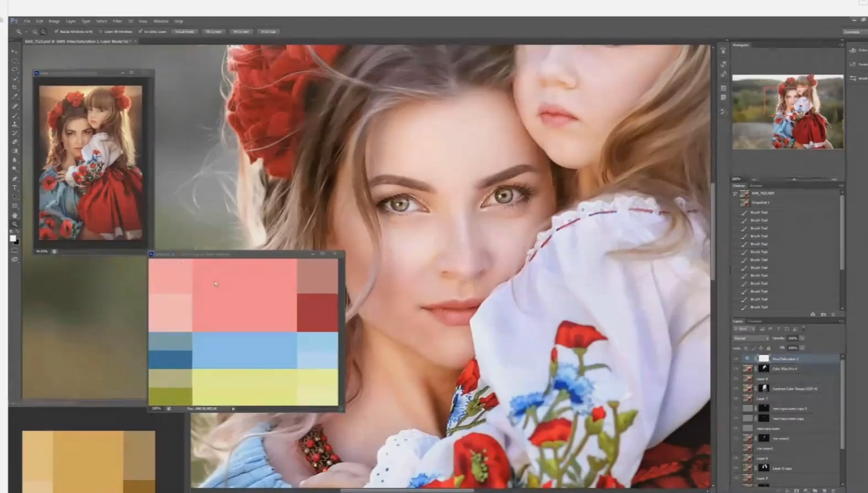Click the foreground white color swatch

(13, 238)
